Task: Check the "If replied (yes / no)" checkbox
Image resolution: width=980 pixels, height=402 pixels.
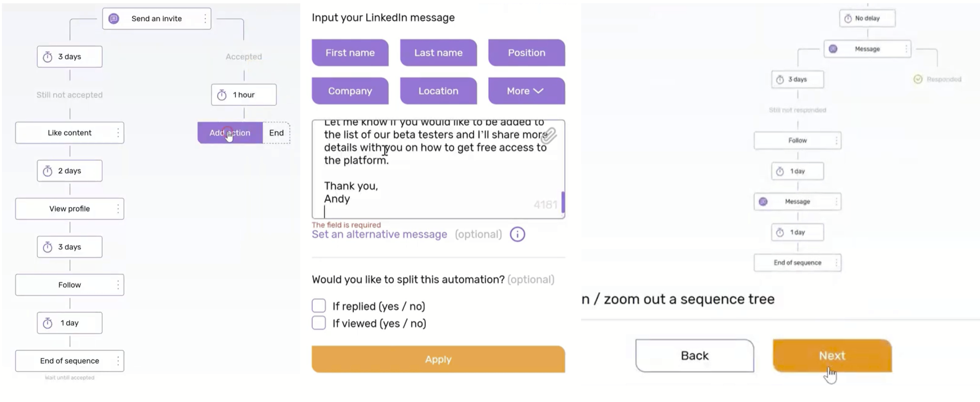Action: pyautogui.click(x=318, y=306)
